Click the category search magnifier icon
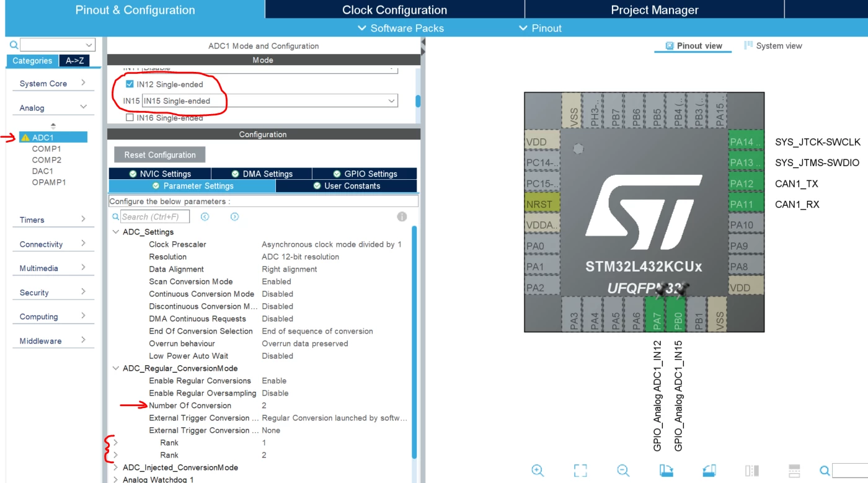The image size is (868, 483). [14, 45]
